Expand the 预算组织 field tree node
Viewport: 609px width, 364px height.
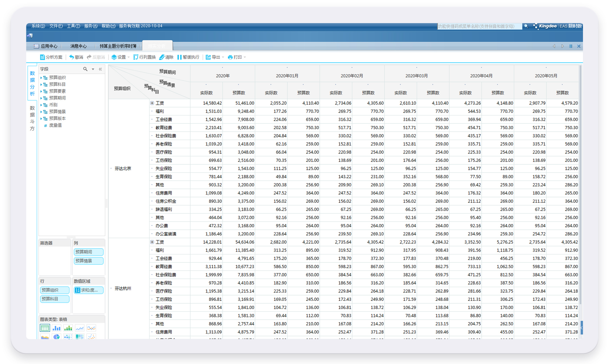coord(41,77)
